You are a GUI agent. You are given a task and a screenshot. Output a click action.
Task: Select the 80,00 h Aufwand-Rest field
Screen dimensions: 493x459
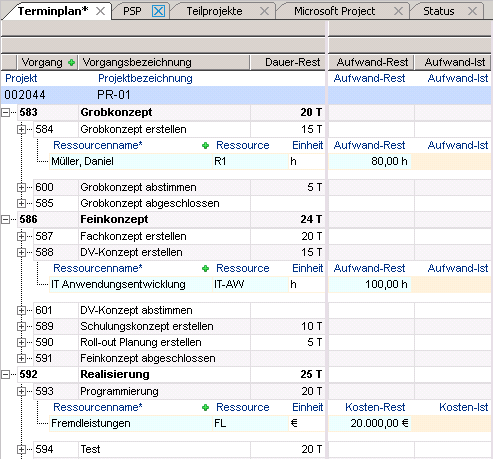370,162
